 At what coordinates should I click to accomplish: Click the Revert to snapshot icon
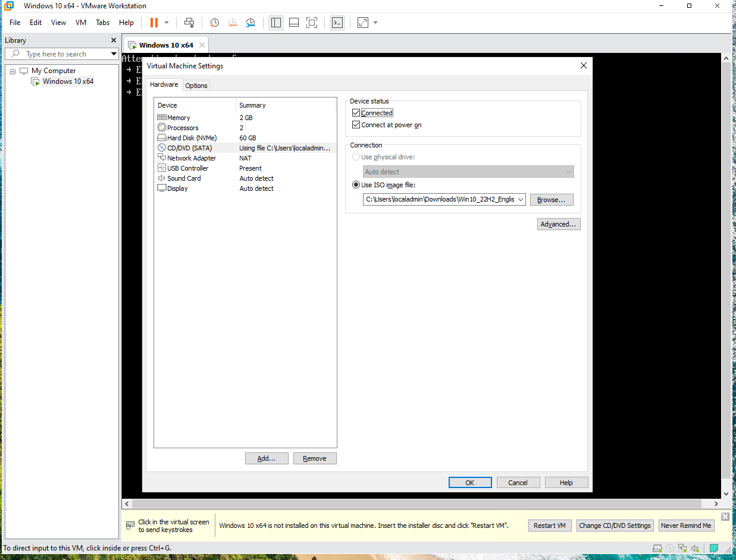coord(233,23)
